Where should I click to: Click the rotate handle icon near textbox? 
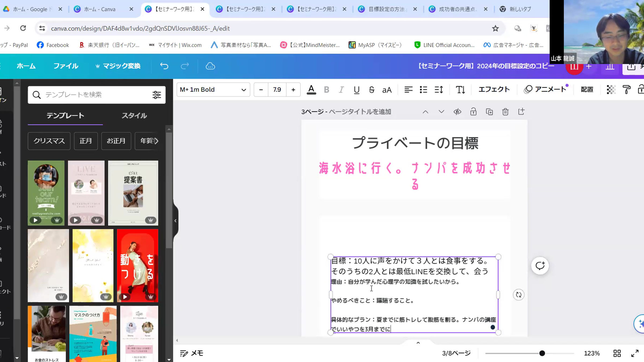[x=518, y=295]
